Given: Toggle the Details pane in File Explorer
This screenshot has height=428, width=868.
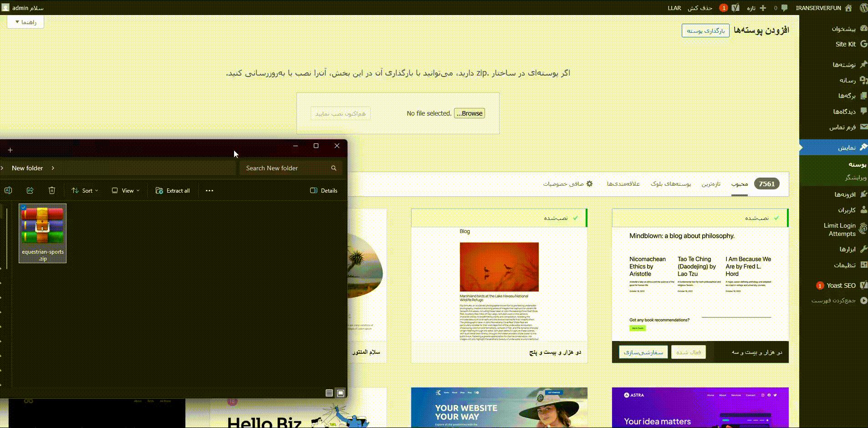Looking at the screenshot, I should pyautogui.click(x=324, y=190).
